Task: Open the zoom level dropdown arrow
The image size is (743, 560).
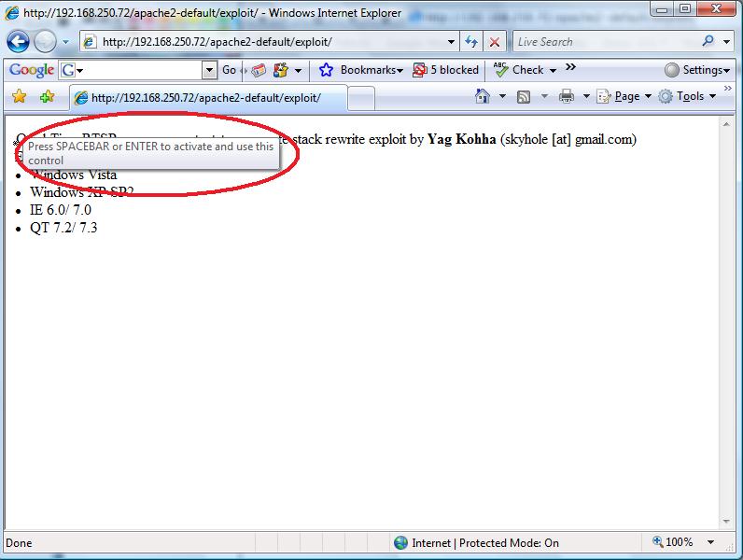Action: pyautogui.click(x=710, y=542)
